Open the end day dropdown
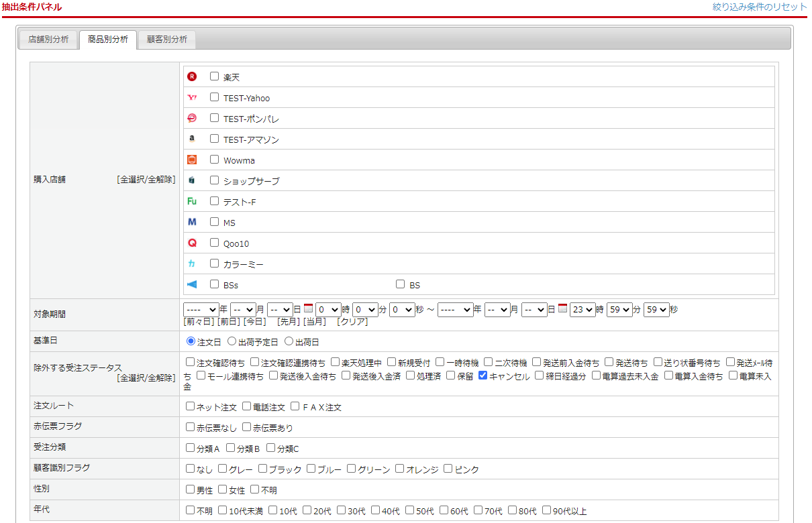 (534, 310)
